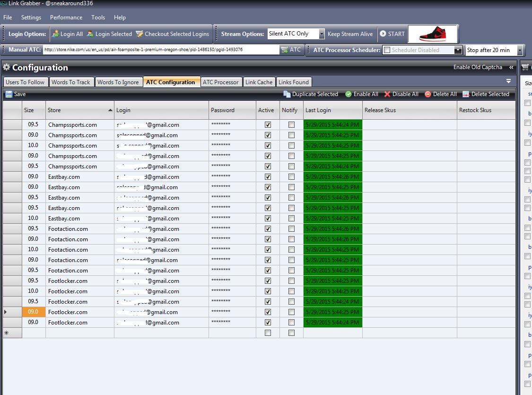Click into the Manual ATC URL field
Image resolution: width=532 pixels, height=395 pixels.
[161, 50]
